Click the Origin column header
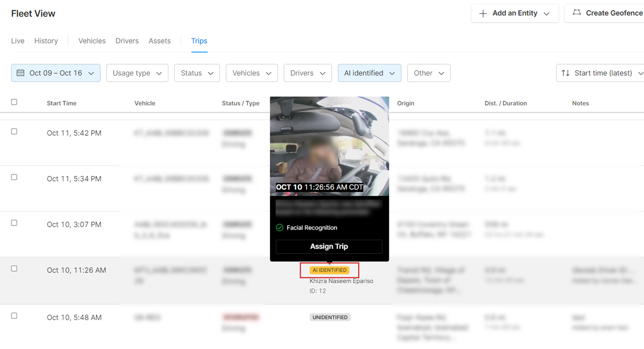Viewport: 644px width, 349px height. pyautogui.click(x=405, y=103)
